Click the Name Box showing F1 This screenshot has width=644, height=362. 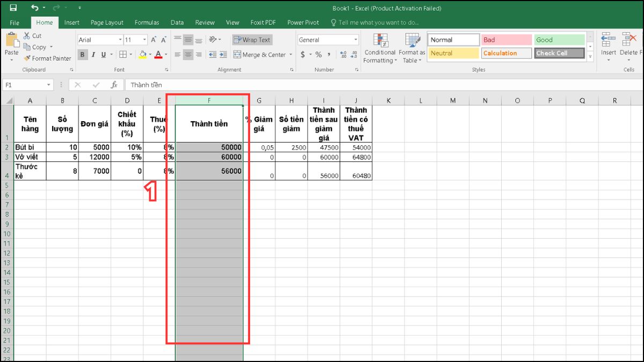tap(24, 84)
